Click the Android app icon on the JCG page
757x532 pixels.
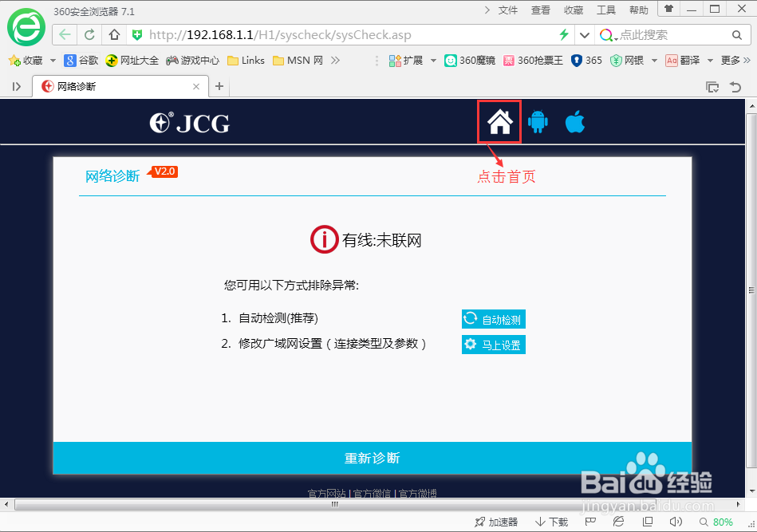coord(537,121)
